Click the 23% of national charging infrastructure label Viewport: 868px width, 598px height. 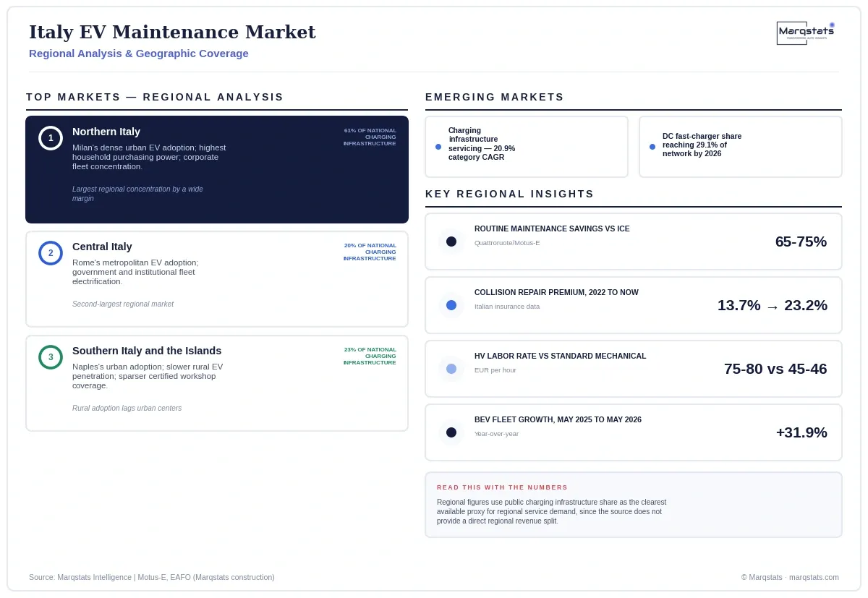click(370, 356)
